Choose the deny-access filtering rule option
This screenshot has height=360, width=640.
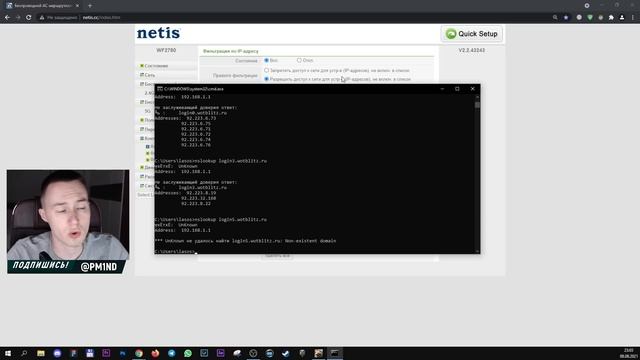click(267, 71)
